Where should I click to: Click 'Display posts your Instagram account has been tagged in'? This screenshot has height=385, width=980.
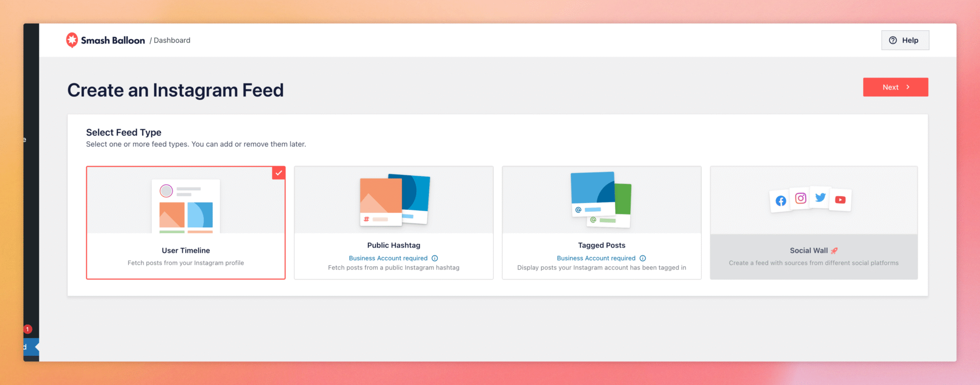tap(601, 268)
